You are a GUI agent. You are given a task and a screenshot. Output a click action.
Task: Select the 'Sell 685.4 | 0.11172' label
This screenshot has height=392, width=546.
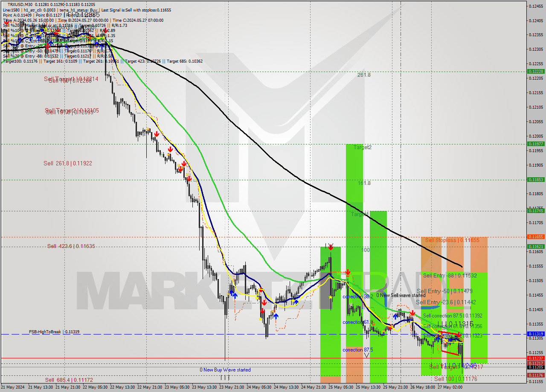pyautogui.click(x=69, y=380)
